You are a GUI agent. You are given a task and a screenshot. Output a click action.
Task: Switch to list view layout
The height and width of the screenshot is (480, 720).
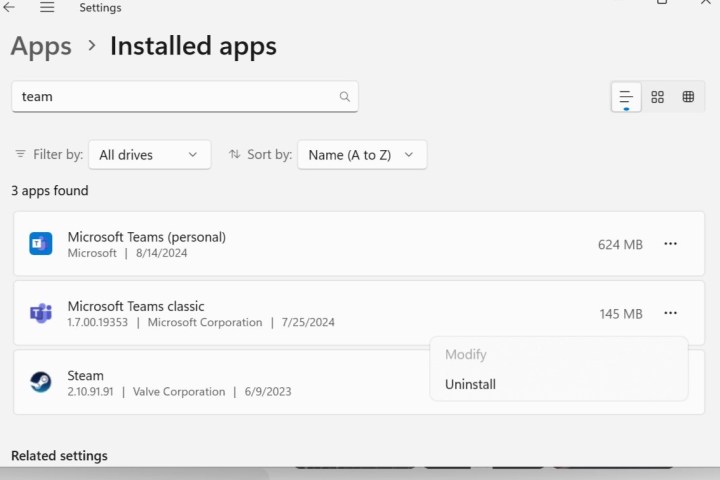[x=626, y=97]
